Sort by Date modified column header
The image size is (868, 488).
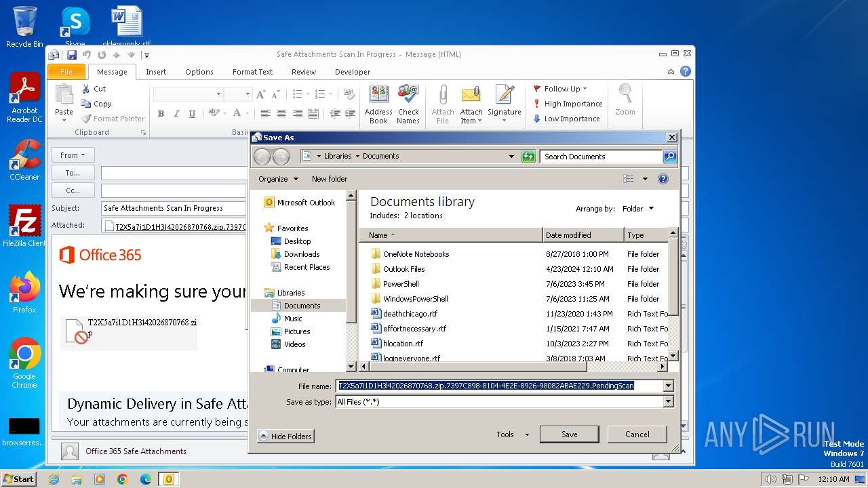[583, 235]
